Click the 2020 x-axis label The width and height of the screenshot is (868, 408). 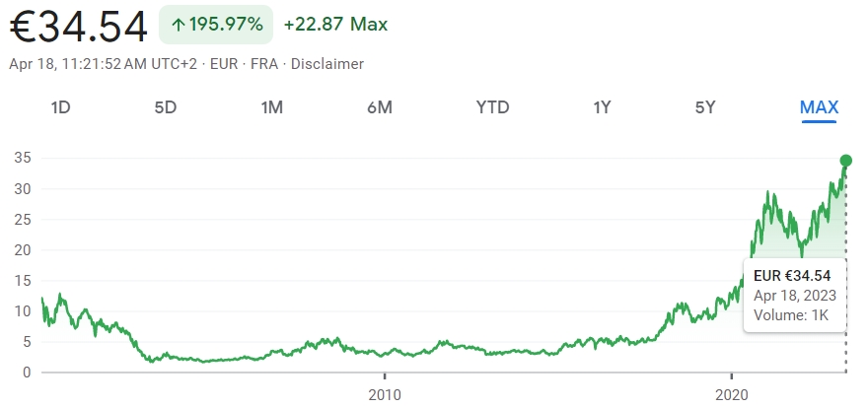[731, 390]
